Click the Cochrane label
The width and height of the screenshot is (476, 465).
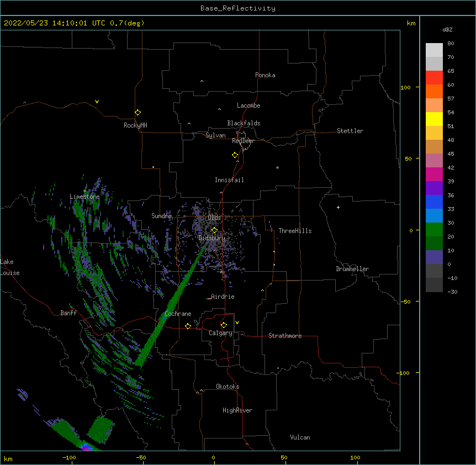[x=178, y=314]
